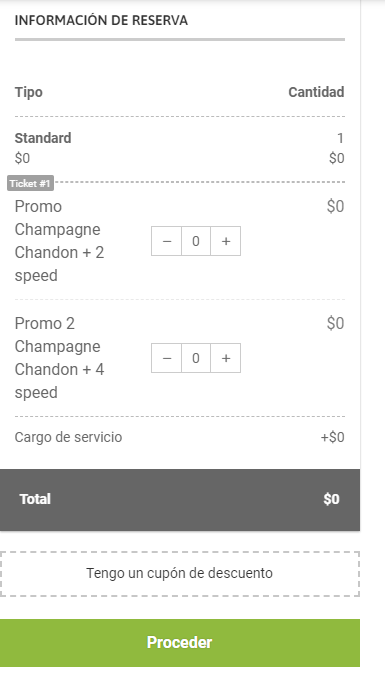385x680 pixels.
Task: Click the +$0 service charge amount
Action: coord(333,437)
